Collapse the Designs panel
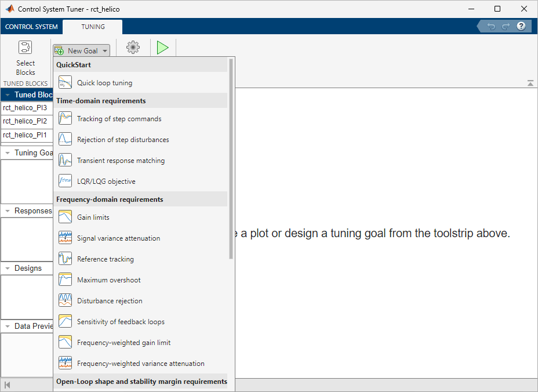 coord(8,268)
